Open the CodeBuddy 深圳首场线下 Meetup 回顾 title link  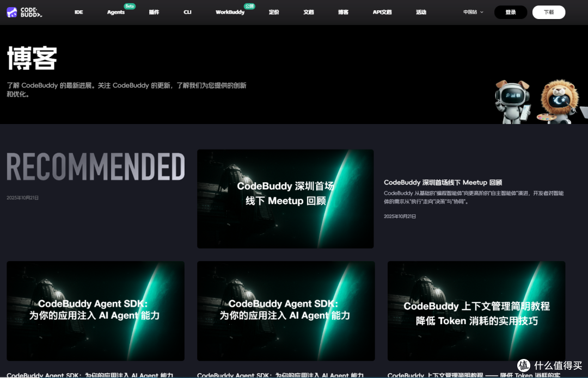443,182
